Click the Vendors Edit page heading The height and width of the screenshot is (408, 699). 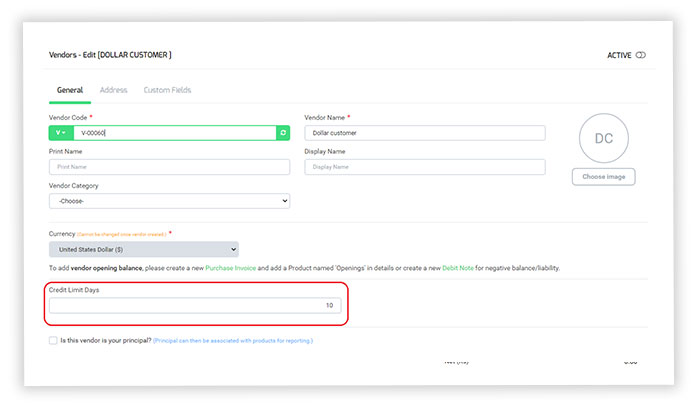(x=110, y=55)
